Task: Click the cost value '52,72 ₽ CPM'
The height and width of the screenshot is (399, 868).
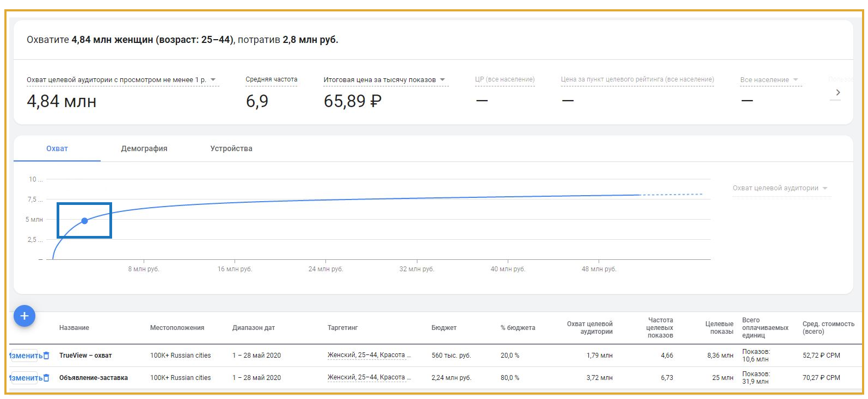Action: [821, 356]
